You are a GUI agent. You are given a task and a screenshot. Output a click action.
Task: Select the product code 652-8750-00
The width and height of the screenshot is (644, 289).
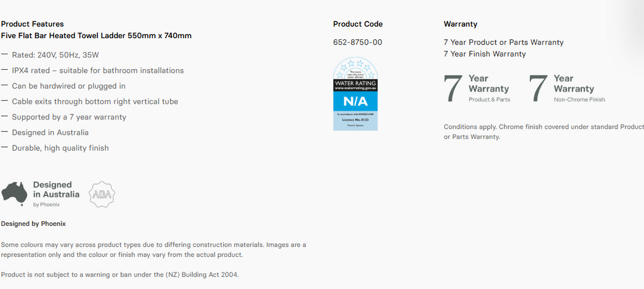pos(358,42)
